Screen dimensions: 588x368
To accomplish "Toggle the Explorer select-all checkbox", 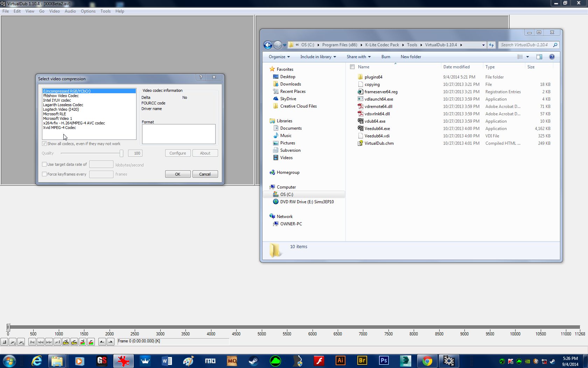I will (x=352, y=67).
